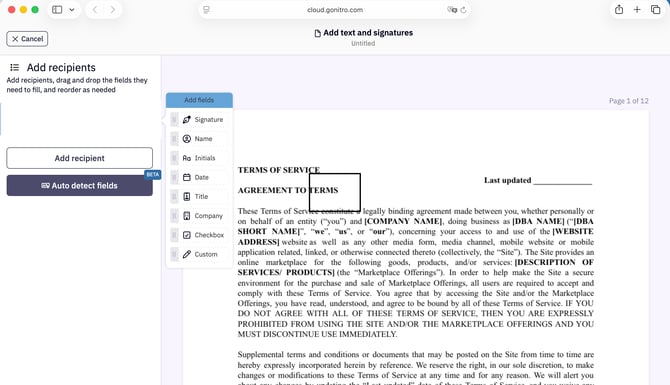Click the document icon next to page title
This screenshot has width=670, height=385.
[x=317, y=33]
